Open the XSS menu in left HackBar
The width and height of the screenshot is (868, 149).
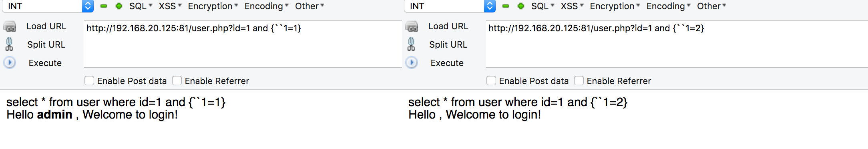[170, 6]
